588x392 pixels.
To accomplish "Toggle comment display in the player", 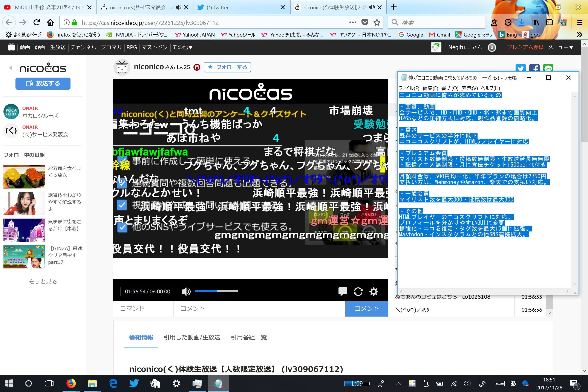I will point(343,291).
